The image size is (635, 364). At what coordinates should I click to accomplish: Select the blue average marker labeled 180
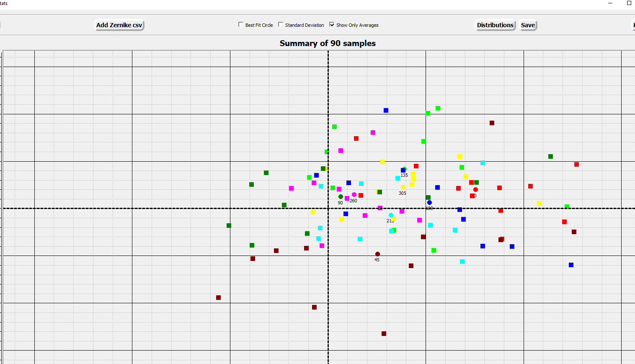coord(429,202)
